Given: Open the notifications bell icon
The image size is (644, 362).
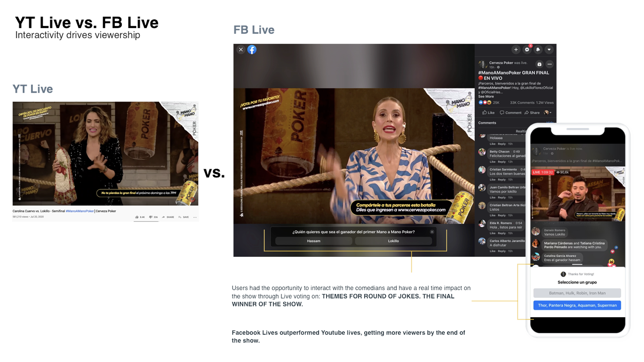Looking at the screenshot, I should point(538,50).
